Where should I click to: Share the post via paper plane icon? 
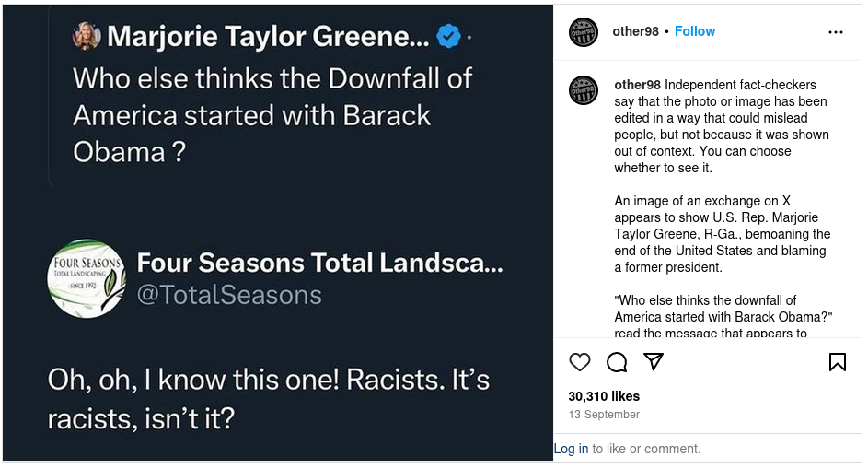654,361
